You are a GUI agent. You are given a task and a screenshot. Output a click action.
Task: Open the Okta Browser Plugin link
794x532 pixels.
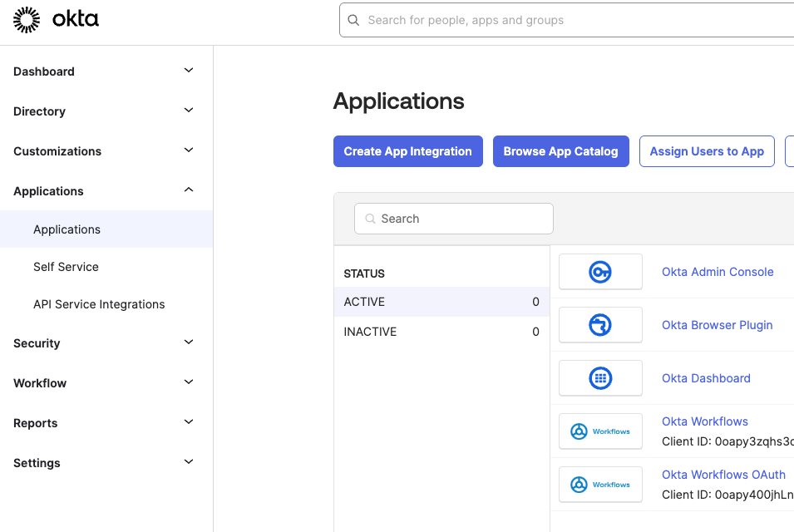[x=717, y=325]
